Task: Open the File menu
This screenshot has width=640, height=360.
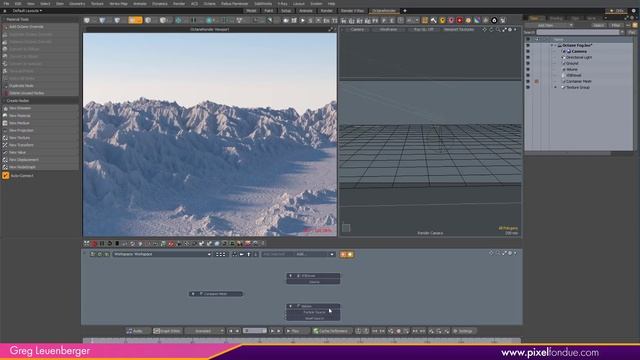Action: point(6,3)
